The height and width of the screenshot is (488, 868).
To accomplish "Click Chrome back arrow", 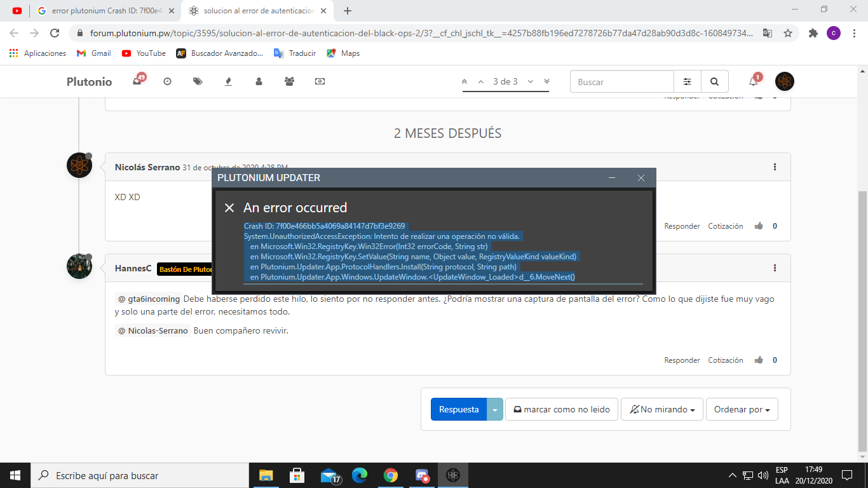I will click(14, 33).
